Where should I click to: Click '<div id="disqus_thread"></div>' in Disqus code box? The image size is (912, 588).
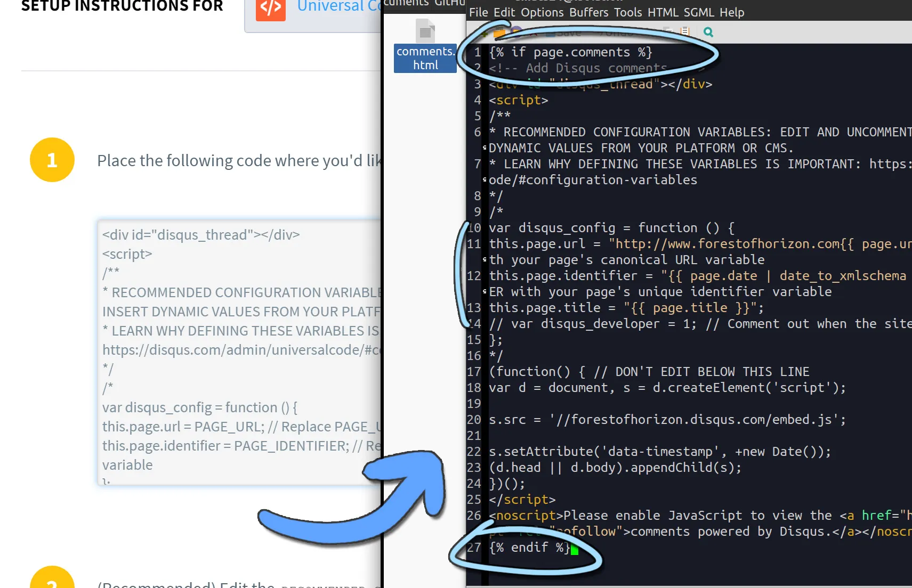(x=201, y=235)
